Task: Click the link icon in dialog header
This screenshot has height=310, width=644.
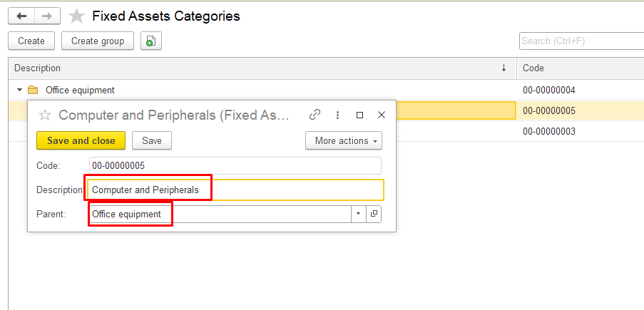Action: pyautogui.click(x=315, y=115)
